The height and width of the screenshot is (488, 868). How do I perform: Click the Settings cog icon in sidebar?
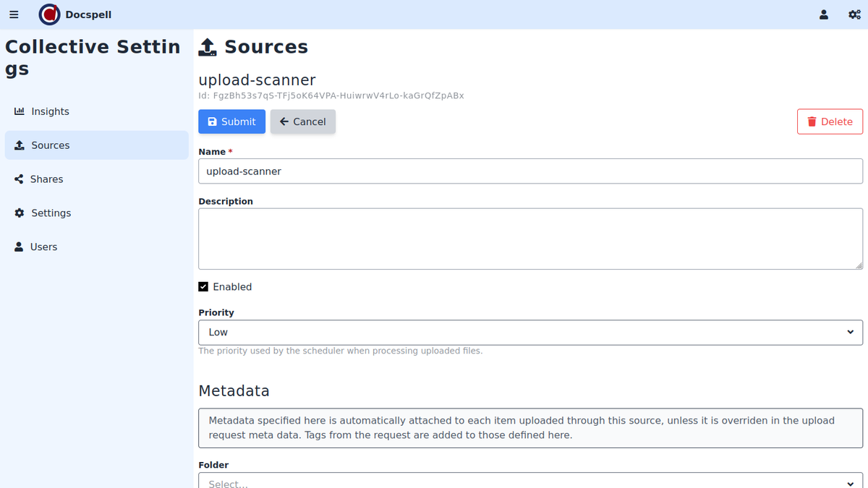click(x=20, y=213)
